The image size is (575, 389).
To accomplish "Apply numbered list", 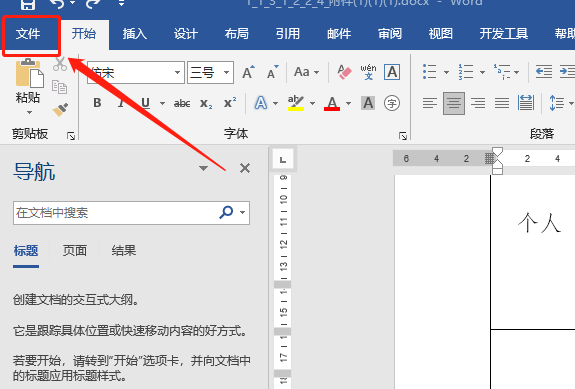I will (x=466, y=72).
